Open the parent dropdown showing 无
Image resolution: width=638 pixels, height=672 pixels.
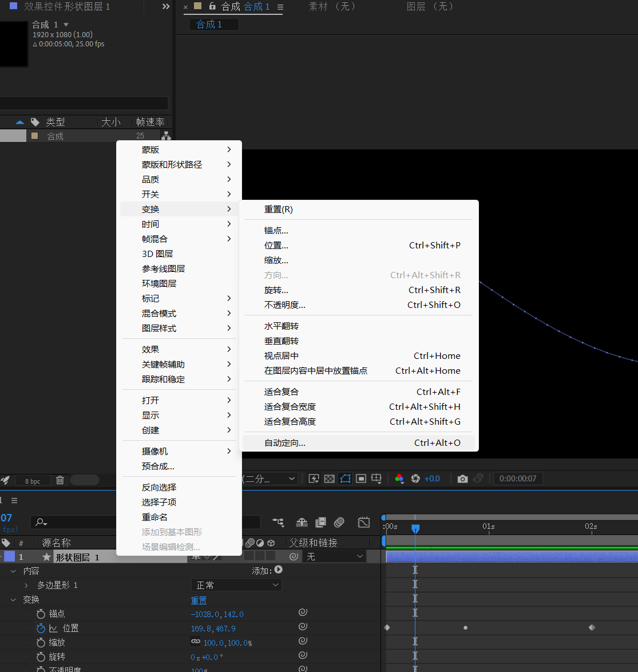click(x=334, y=556)
